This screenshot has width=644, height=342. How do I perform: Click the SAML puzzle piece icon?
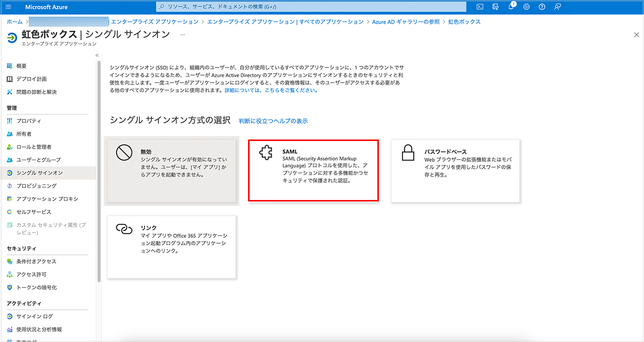[x=266, y=153]
